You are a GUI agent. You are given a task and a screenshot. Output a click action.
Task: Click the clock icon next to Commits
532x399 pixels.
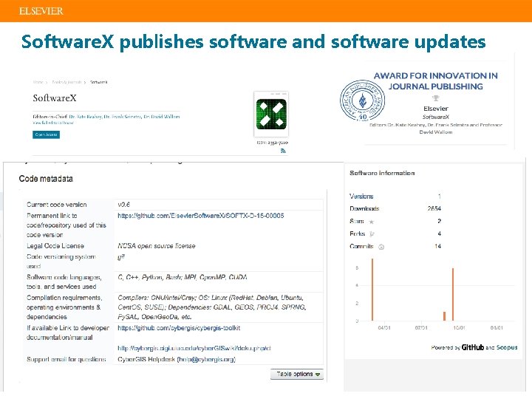(x=381, y=247)
